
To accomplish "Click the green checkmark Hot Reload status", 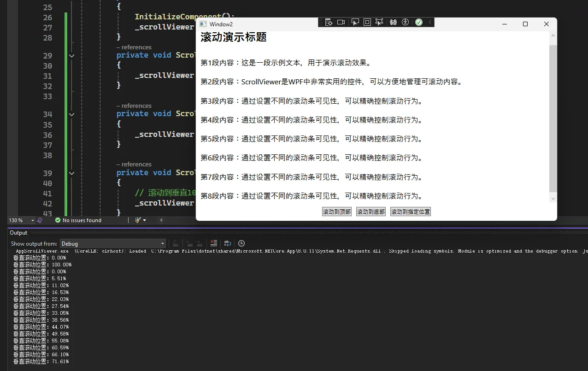I will click(418, 22).
